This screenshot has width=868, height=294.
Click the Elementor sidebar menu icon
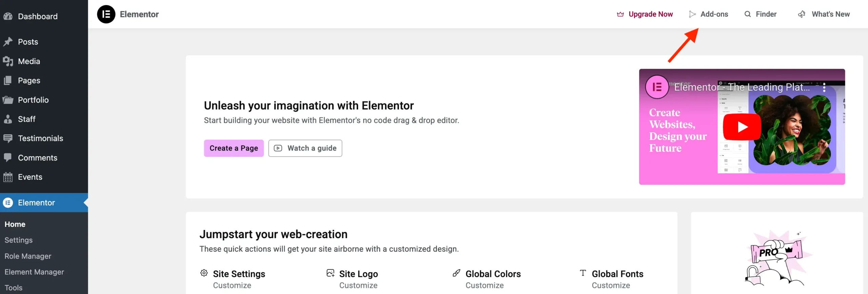click(x=8, y=203)
